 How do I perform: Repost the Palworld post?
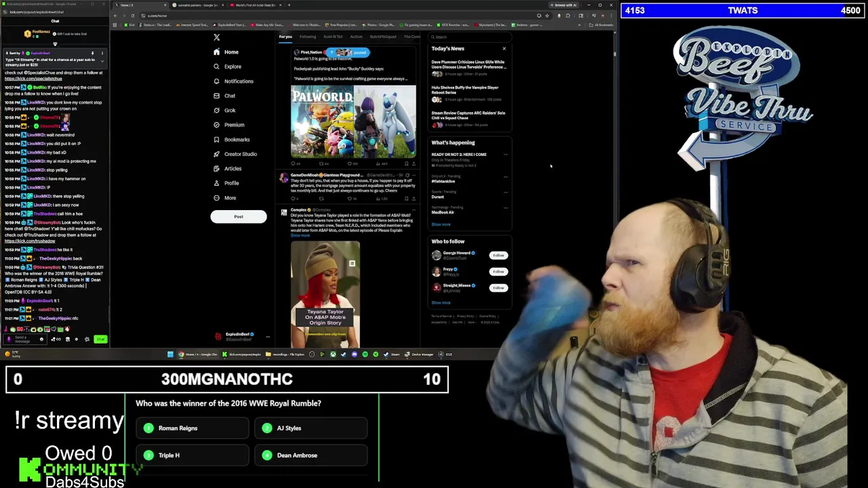pos(323,163)
